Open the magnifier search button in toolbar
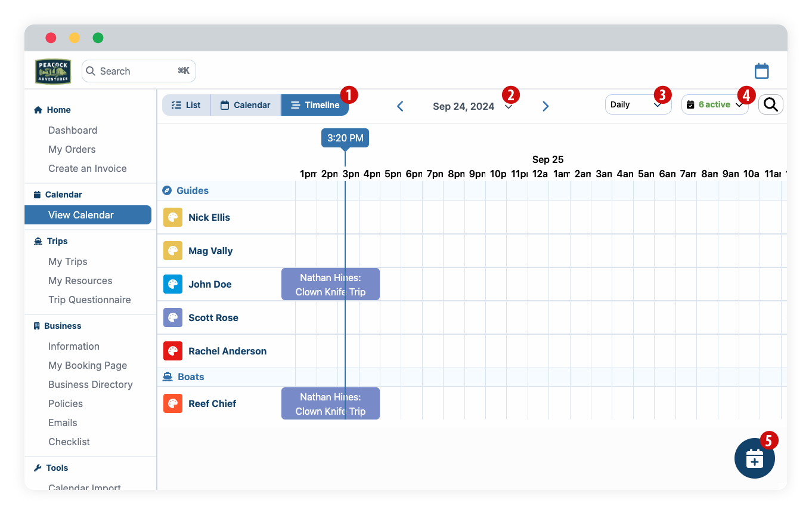The height and width of the screenshot is (515, 812). (770, 105)
